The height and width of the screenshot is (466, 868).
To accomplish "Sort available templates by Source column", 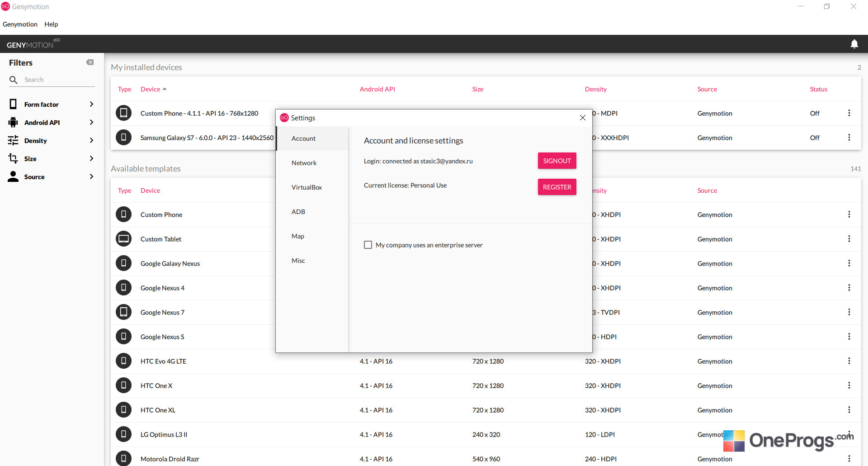I will coord(707,190).
